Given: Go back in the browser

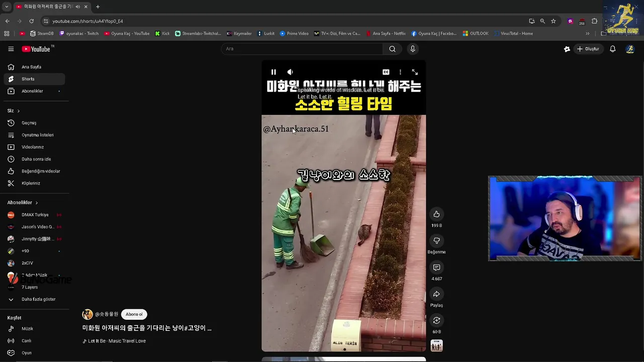Looking at the screenshot, I should pos(7,21).
